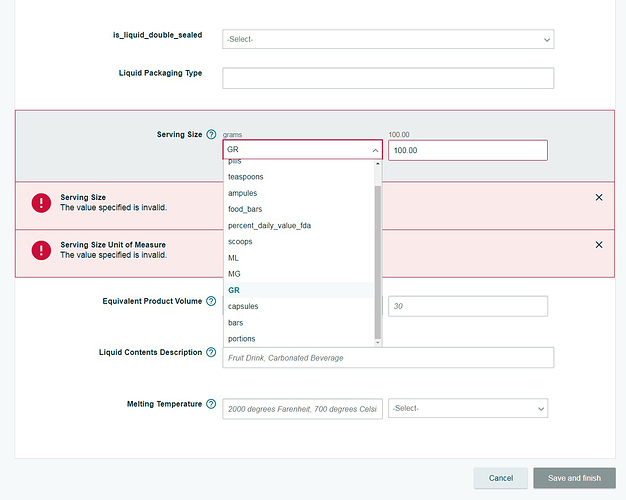The width and height of the screenshot is (626, 500).
Task: Open the is_liquid_double_sealed dropdown
Action: pos(387,39)
